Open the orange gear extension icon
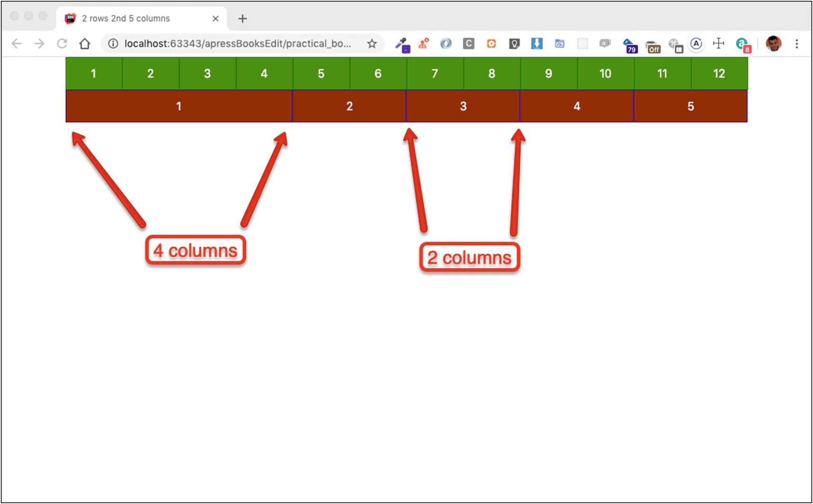 (491, 44)
